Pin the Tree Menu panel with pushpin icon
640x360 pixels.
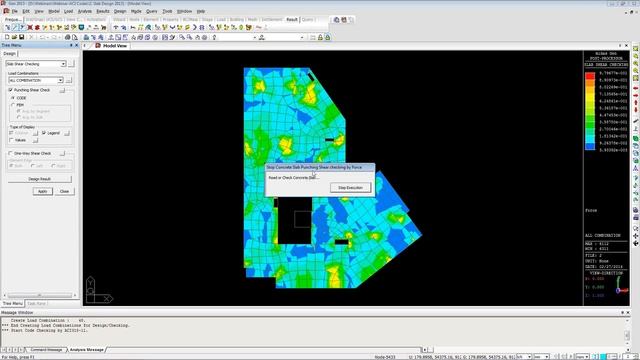point(71,45)
